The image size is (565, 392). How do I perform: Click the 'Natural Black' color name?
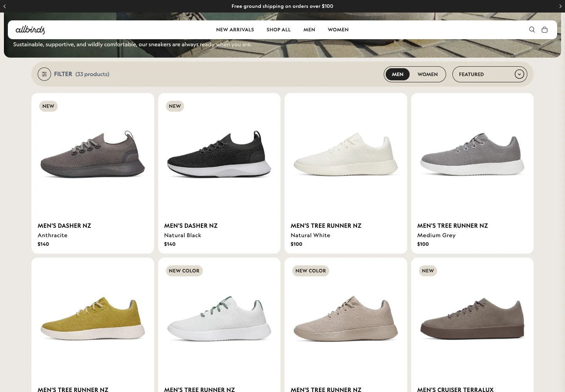pyautogui.click(x=182, y=235)
